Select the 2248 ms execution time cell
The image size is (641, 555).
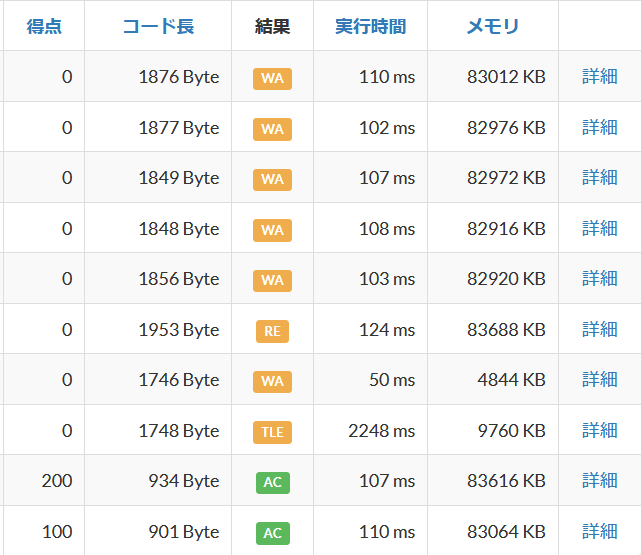(x=370, y=430)
